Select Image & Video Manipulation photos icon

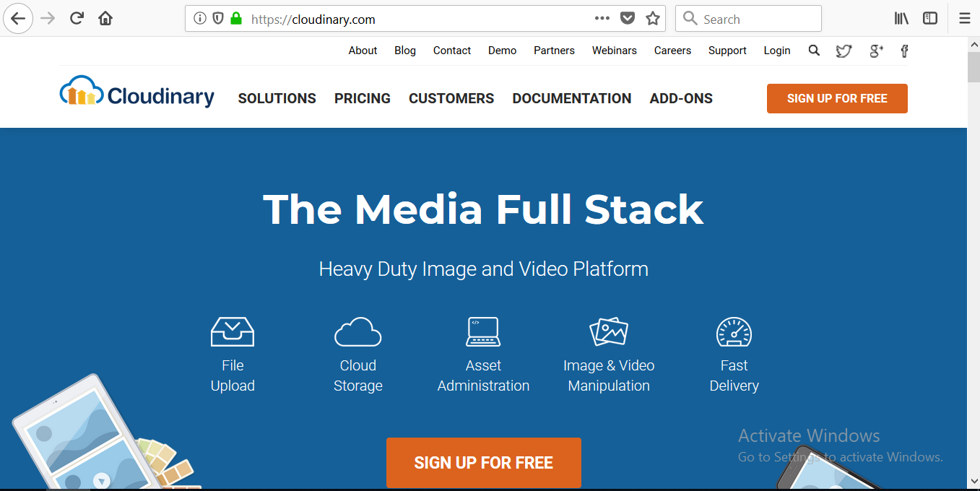click(609, 331)
